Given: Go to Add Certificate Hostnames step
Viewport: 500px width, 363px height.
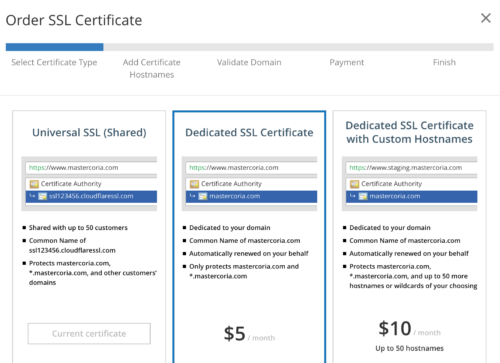Looking at the screenshot, I should click(152, 68).
